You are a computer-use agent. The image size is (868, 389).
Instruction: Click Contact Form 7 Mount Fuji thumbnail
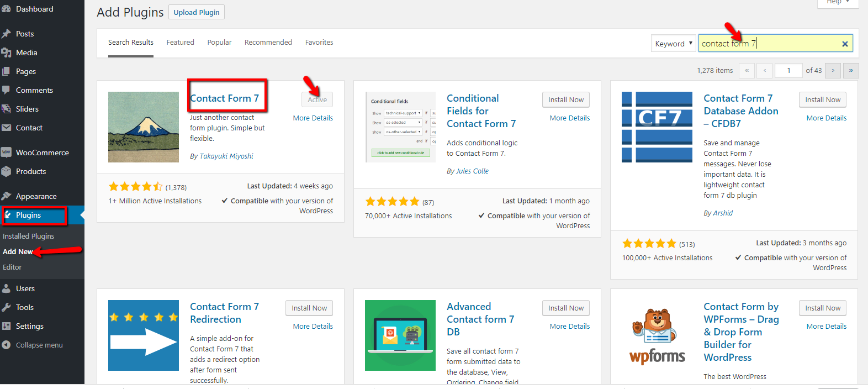(144, 127)
